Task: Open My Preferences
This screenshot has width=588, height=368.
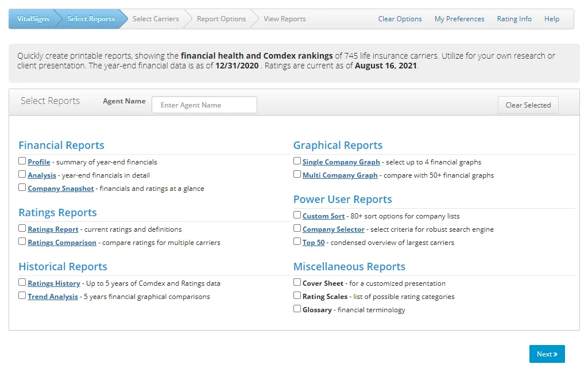Action: pos(459,18)
